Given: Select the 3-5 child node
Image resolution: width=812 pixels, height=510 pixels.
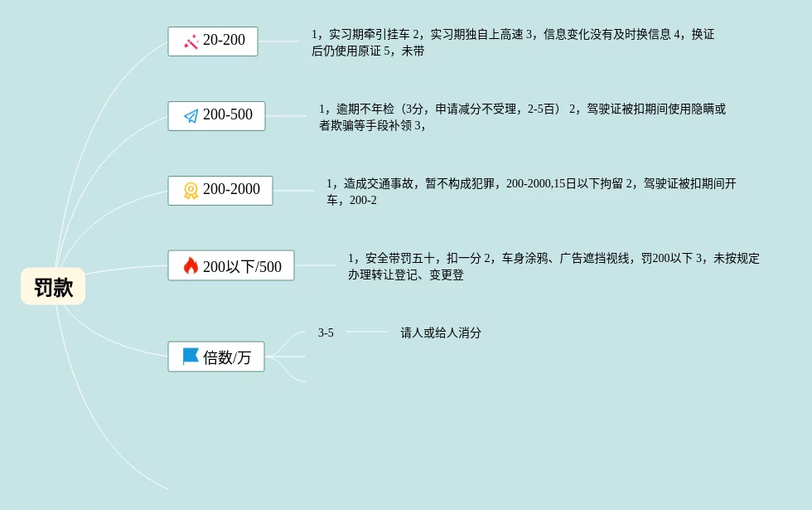Looking at the screenshot, I should 326,333.
